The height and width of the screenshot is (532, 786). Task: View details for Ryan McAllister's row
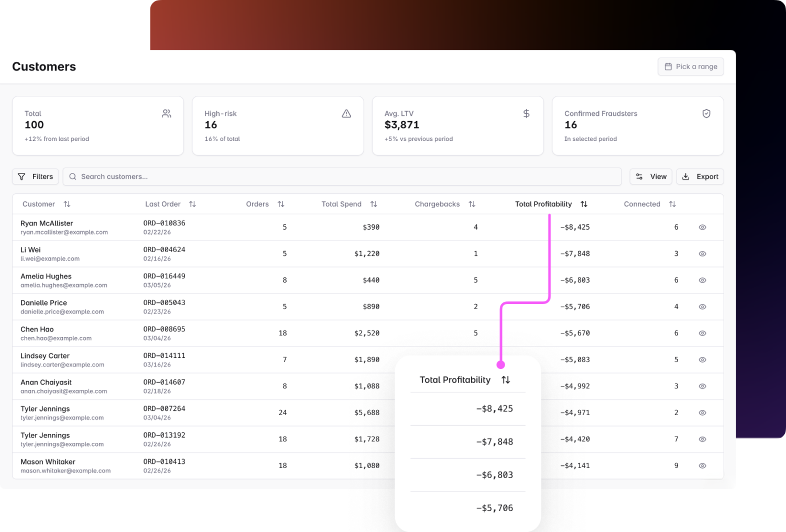[702, 227]
